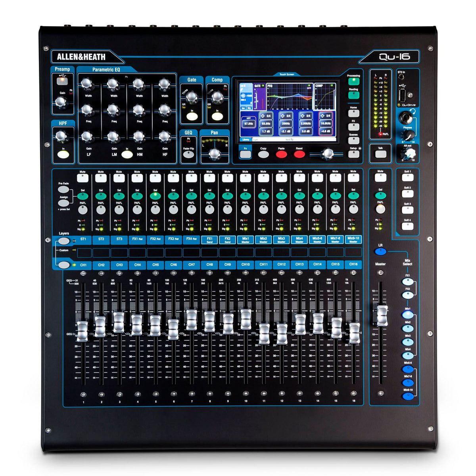Open the Setup screen key
476x476 pixels.
click(353, 154)
